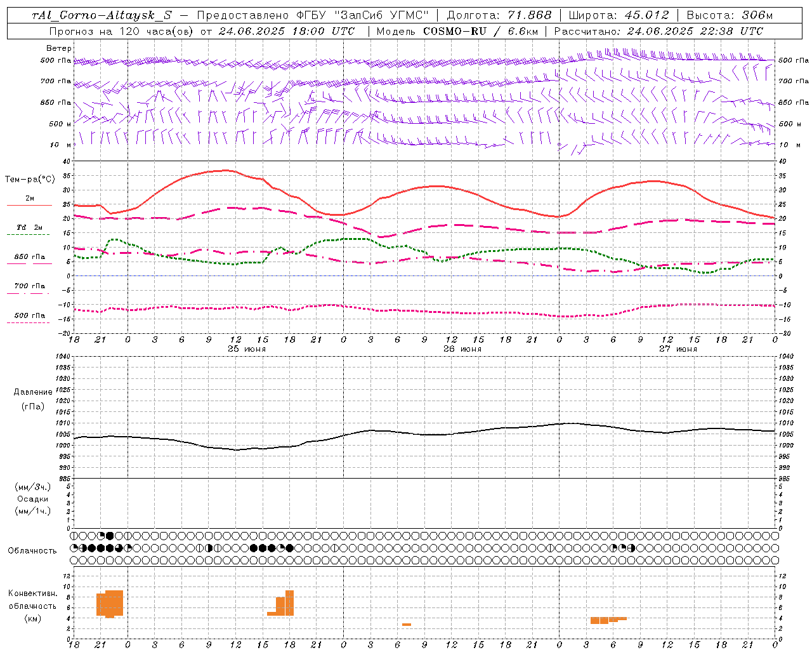Select the (гПа) pressure unit label
The width and height of the screenshot is (812, 650).
tap(32, 406)
